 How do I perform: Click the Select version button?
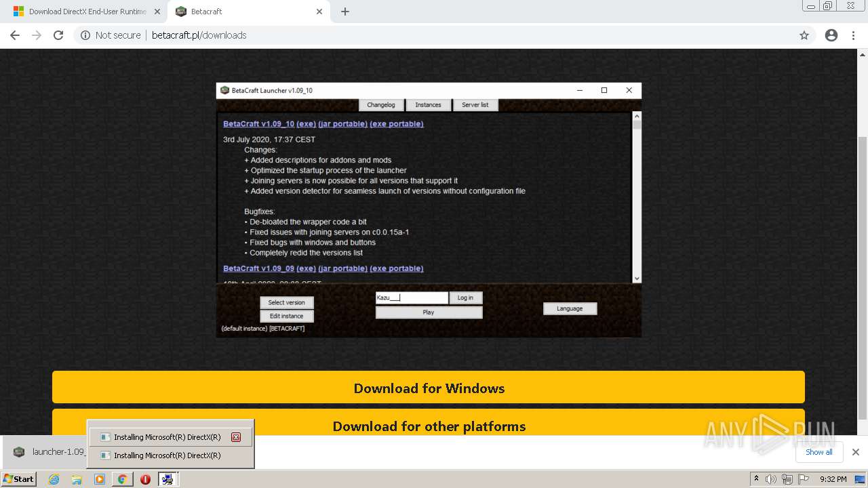[287, 302]
